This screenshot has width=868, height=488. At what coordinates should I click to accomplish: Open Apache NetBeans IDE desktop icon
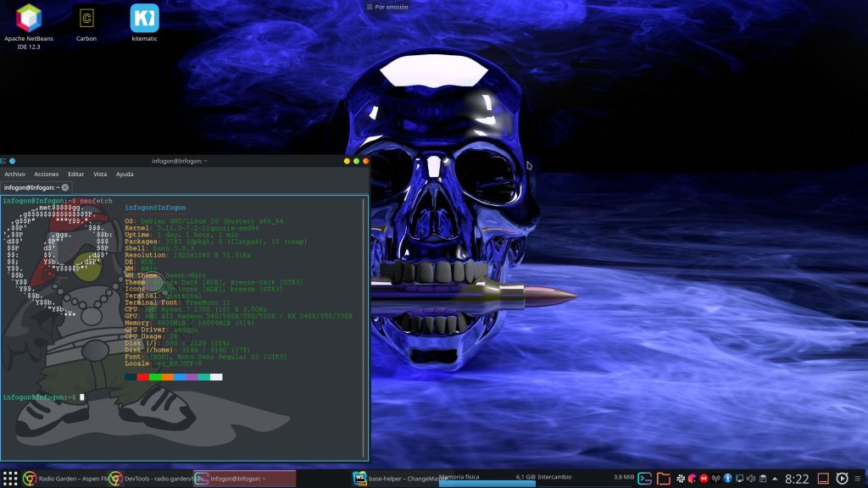click(x=29, y=19)
